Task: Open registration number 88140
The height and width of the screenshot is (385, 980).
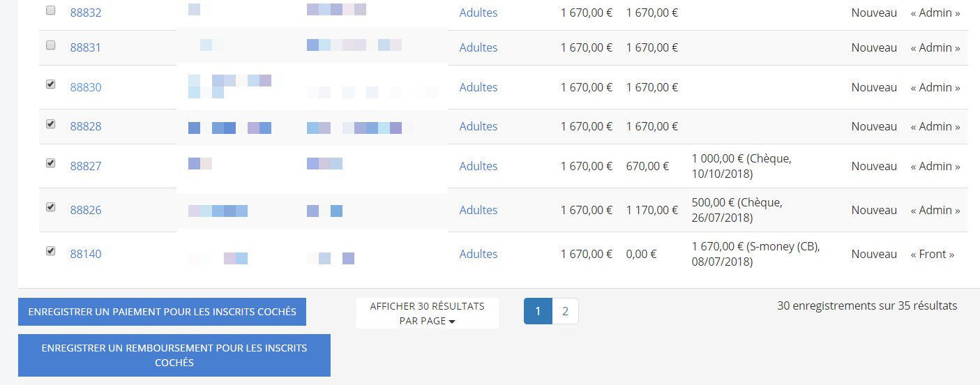Action: tap(86, 254)
